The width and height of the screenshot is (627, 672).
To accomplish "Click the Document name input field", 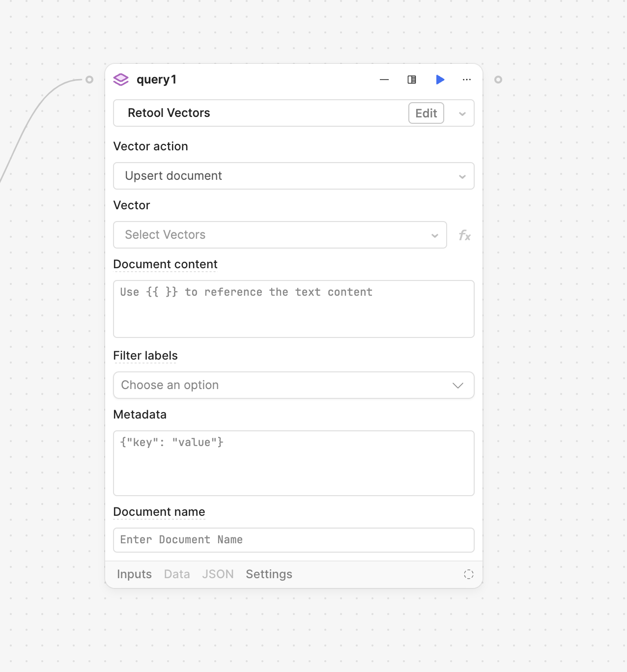I will coord(294,540).
